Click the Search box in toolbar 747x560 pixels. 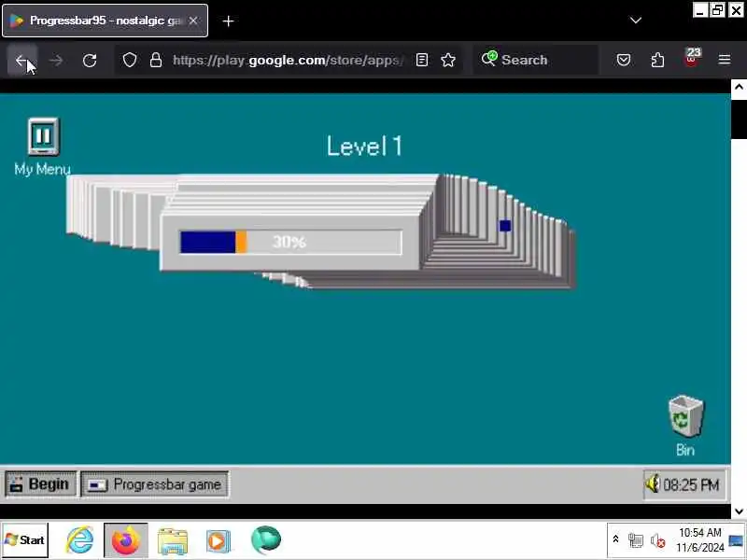point(536,60)
